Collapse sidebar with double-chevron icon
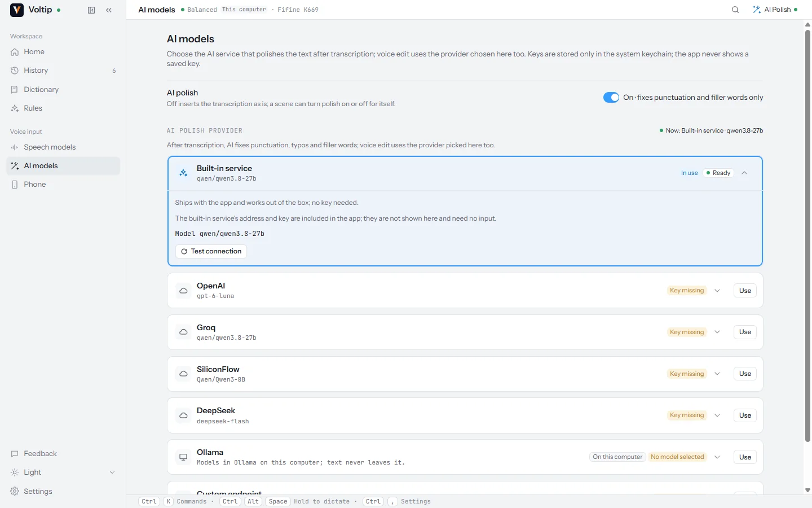 109,10
